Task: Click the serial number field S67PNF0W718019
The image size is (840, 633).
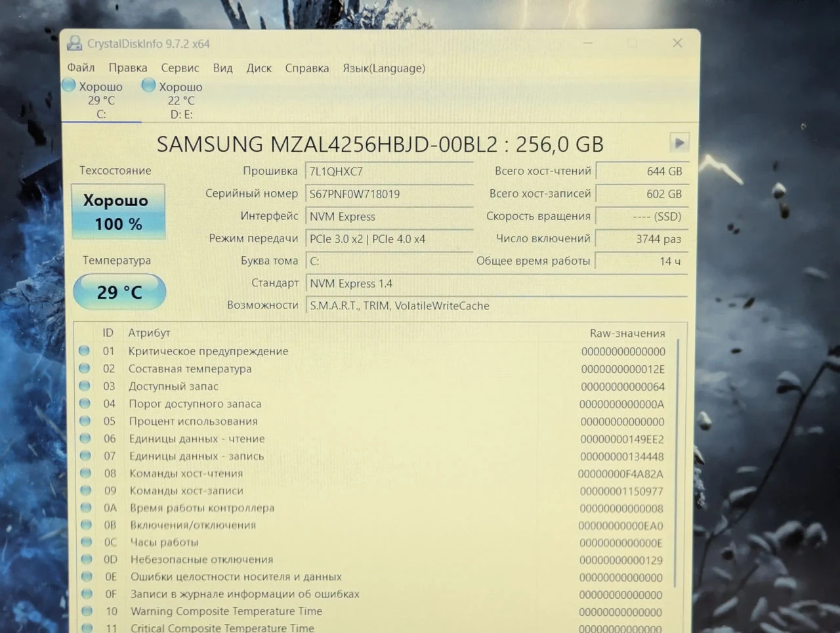Action: pos(389,194)
